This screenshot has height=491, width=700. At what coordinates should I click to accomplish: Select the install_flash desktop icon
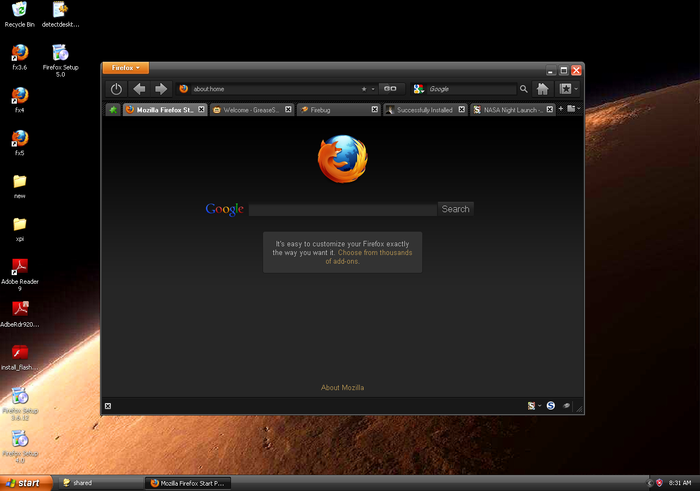coord(20,357)
